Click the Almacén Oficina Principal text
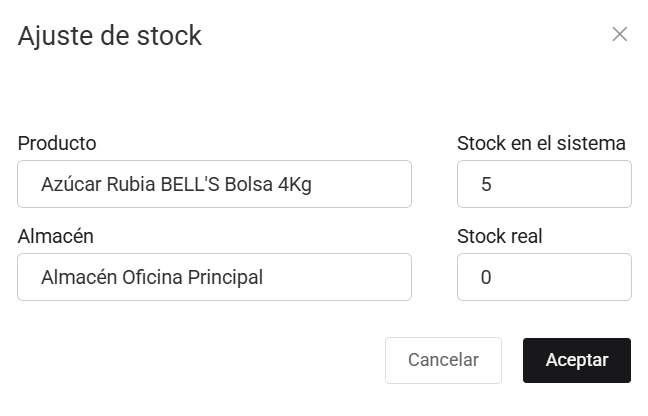The height and width of the screenshot is (416, 648). [152, 278]
